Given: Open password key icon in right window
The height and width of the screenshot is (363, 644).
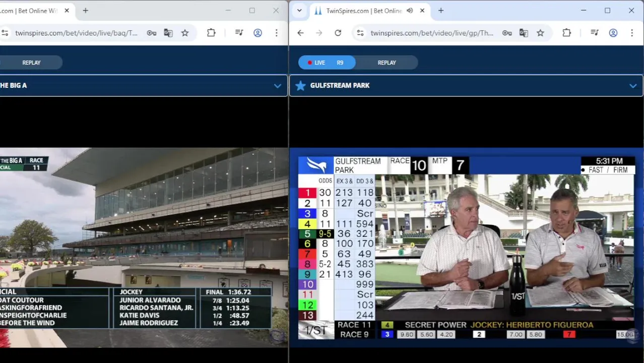Looking at the screenshot, I should (507, 33).
